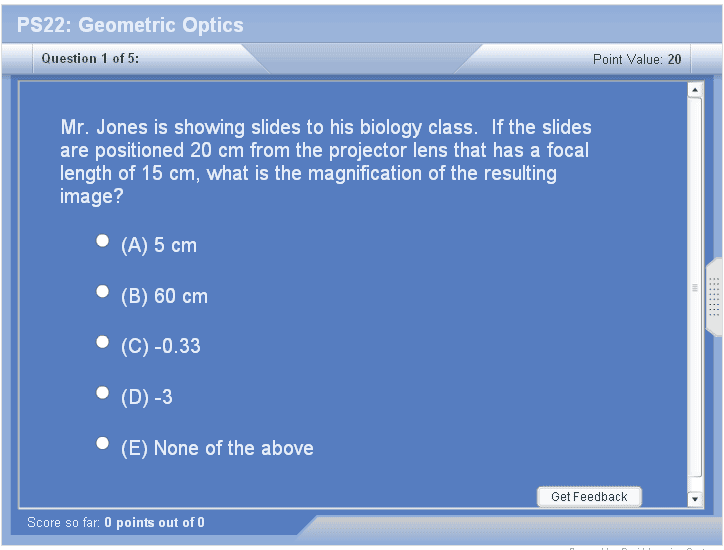This screenshot has height=550, width=724.
Task: Click the "Score so far" status text
Action: coord(116,522)
